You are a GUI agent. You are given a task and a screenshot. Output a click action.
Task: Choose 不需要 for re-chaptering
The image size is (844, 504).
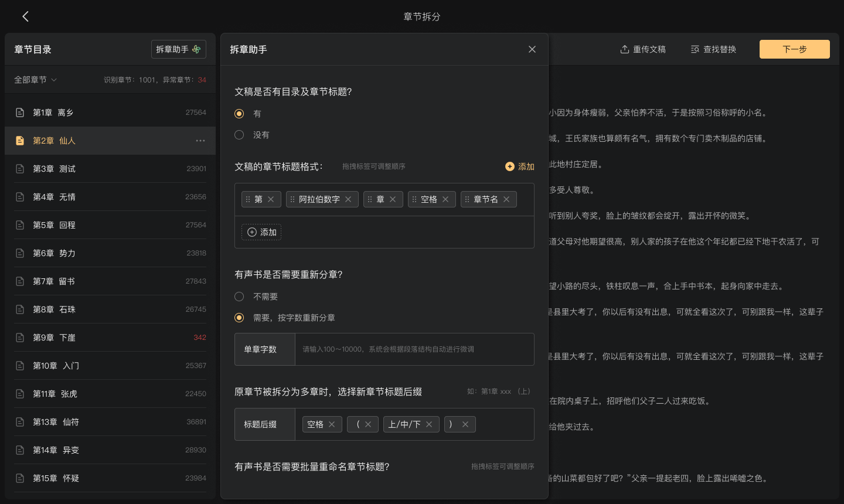(x=239, y=297)
